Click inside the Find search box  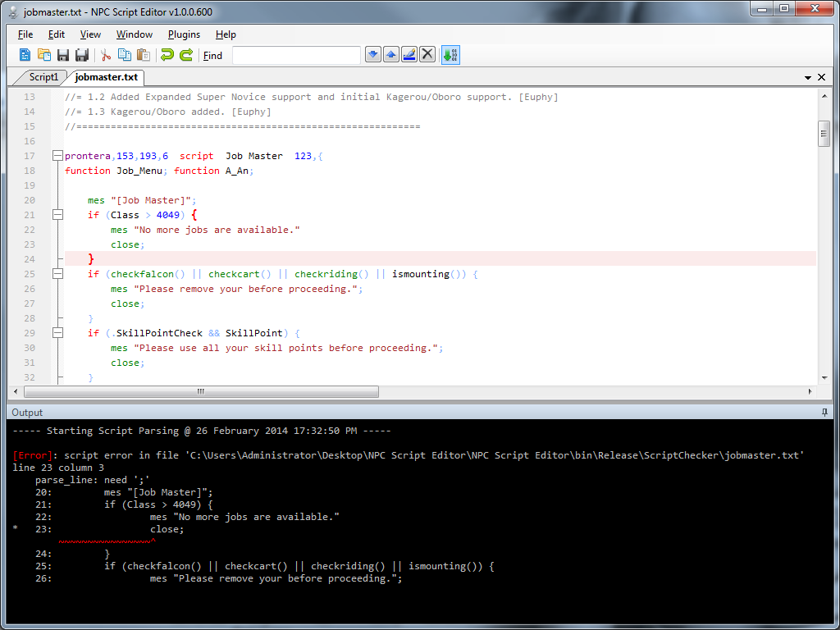(x=296, y=55)
